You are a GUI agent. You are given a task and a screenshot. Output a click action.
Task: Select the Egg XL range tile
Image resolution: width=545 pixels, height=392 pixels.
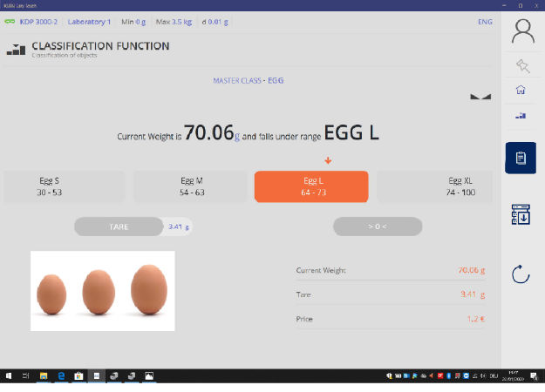click(x=436, y=186)
